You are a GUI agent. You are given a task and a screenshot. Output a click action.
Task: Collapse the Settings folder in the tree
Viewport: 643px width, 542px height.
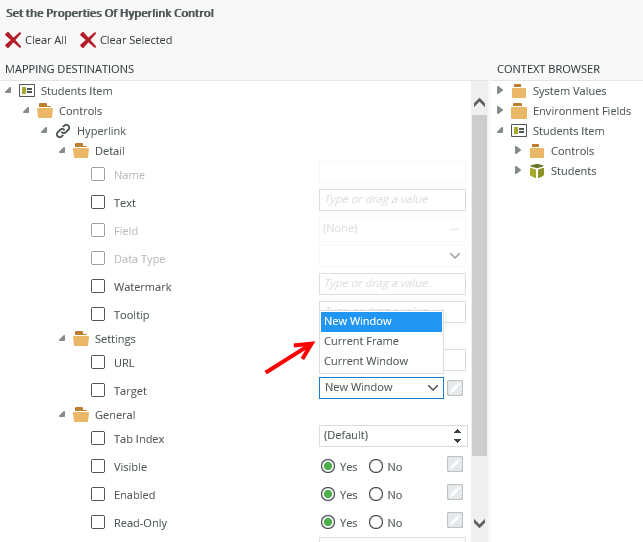point(63,339)
